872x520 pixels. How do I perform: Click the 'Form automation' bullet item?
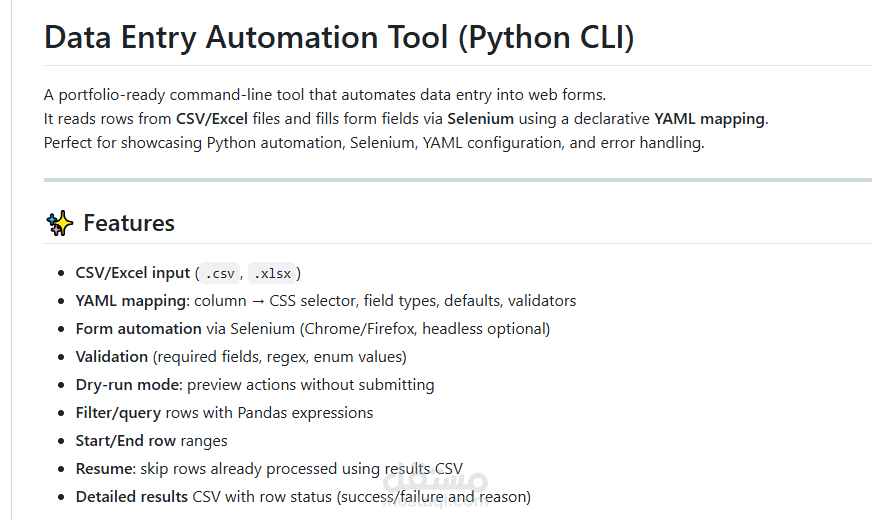(x=313, y=329)
